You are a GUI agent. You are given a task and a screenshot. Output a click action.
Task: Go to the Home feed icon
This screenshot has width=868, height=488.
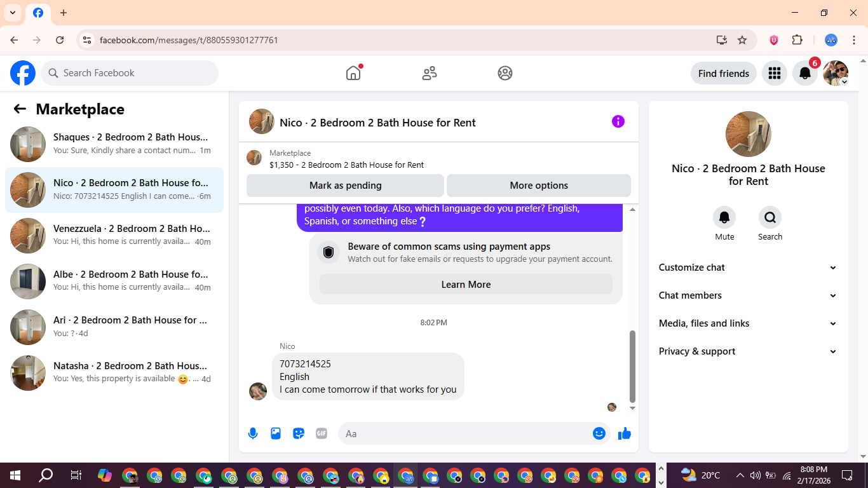[x=353, y=73]
